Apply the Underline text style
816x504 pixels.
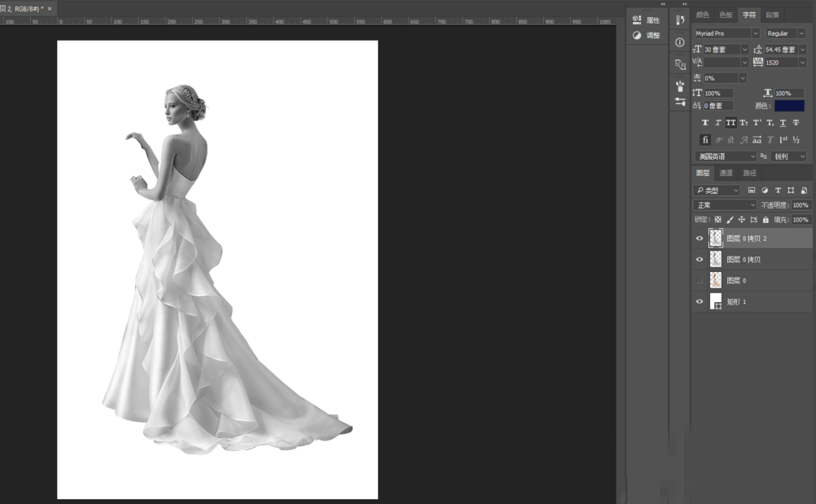pyautogui.click(x=783, y=123)
